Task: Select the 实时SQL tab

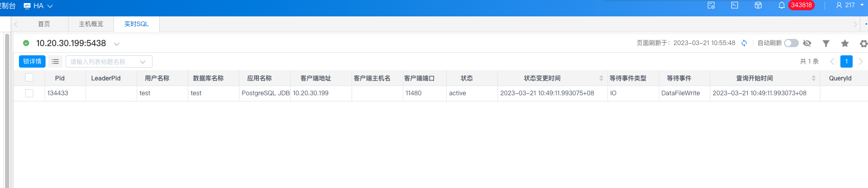Action: point(137,24)
